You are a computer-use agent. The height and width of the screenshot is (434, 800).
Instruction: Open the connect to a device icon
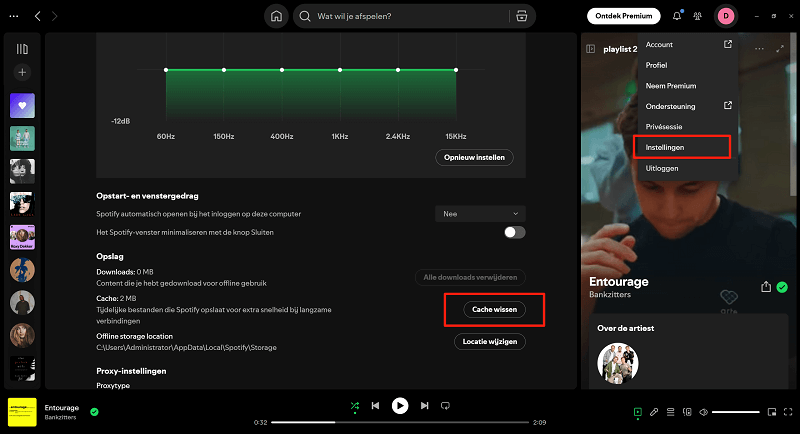[x=687, y=412]
